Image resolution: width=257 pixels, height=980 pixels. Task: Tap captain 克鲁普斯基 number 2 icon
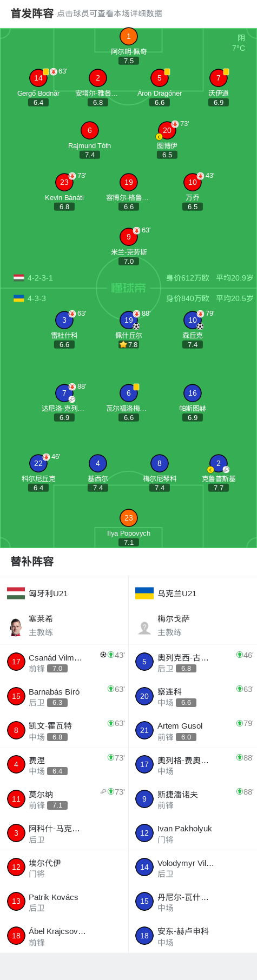coord(219,463)
